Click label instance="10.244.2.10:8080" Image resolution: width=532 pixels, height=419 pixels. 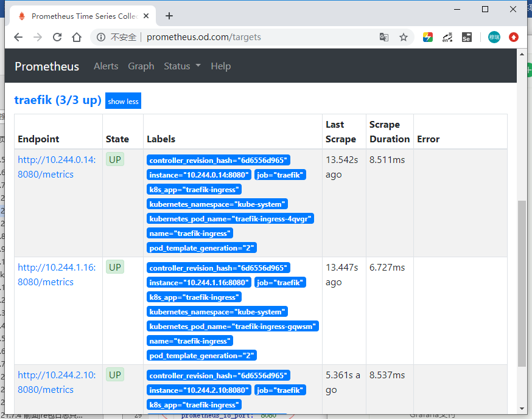pyautogui.click(x=199, y=390)
